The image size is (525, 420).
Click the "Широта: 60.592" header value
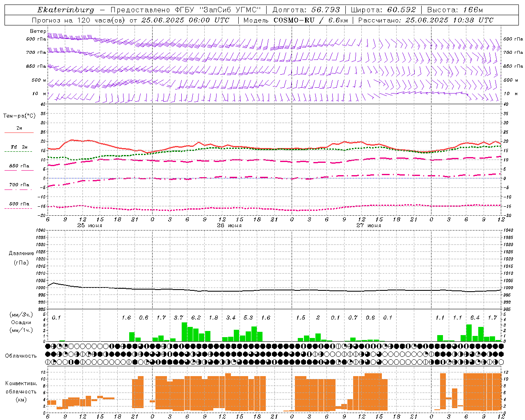[383, 10]
